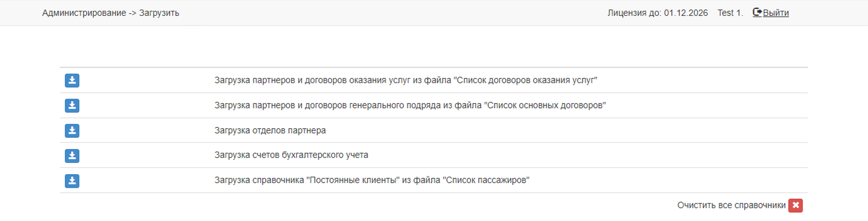Click upload icon for service contracts partners
The image size is (868, 221).
pos(72,80)
